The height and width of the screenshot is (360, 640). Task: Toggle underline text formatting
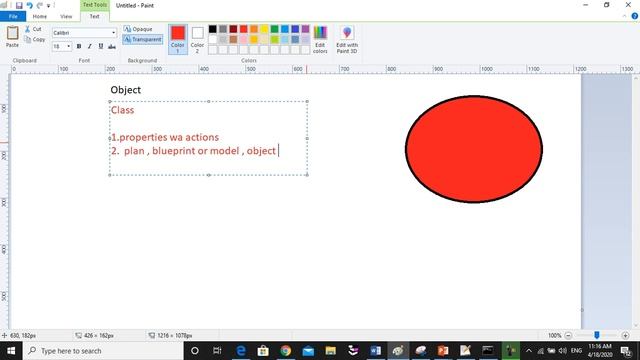pyautogui.click(x=101, y=47)
